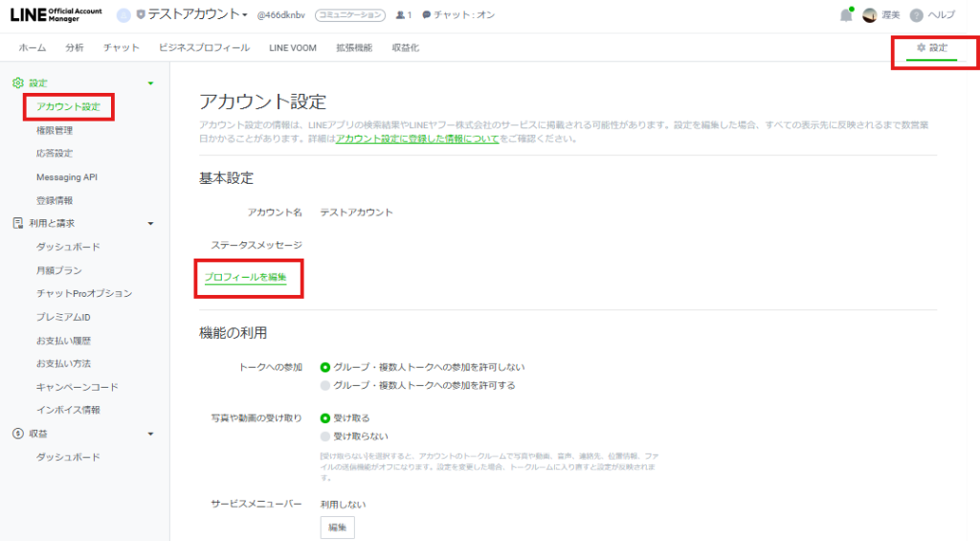Select 受け取る radio for photos and videos
Viewport: 980px width, 541px height.
325,417
